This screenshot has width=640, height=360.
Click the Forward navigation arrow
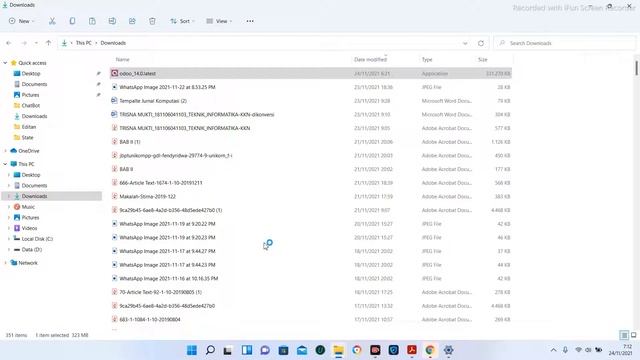point(24,43)
